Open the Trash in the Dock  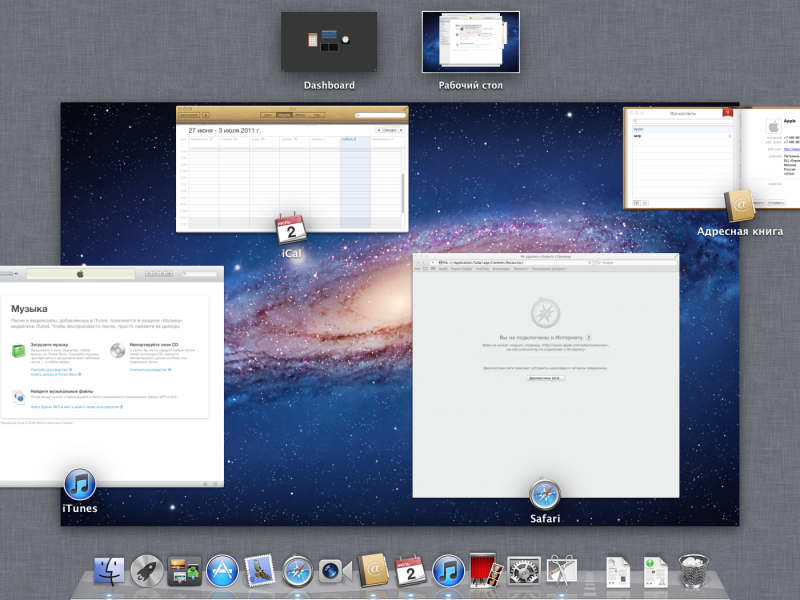pos(693,571)
